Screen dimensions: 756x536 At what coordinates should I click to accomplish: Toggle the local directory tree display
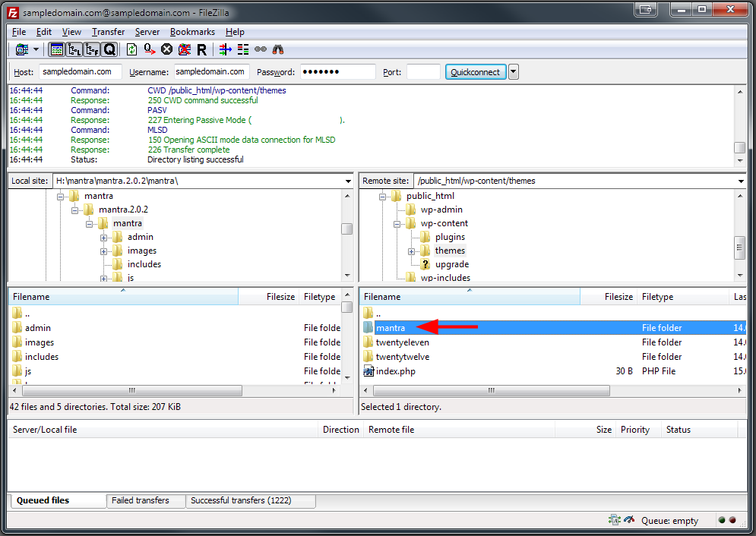(74, 49)
